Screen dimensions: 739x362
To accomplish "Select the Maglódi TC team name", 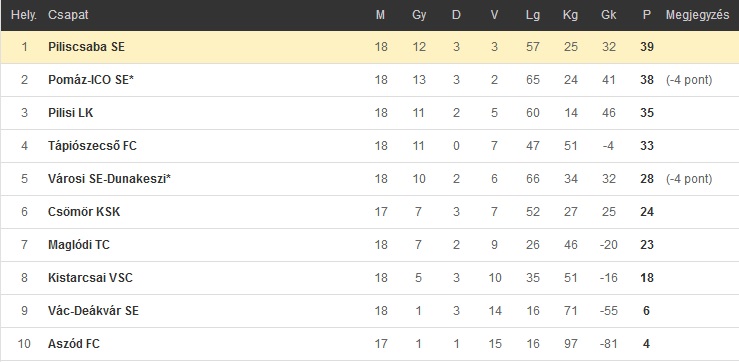I will pyautogui.click(x=79, y=245).
